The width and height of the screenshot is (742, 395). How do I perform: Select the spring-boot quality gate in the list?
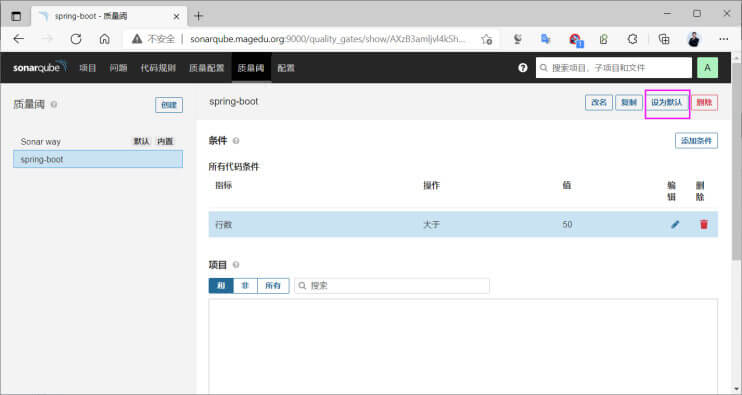(98, 159)
